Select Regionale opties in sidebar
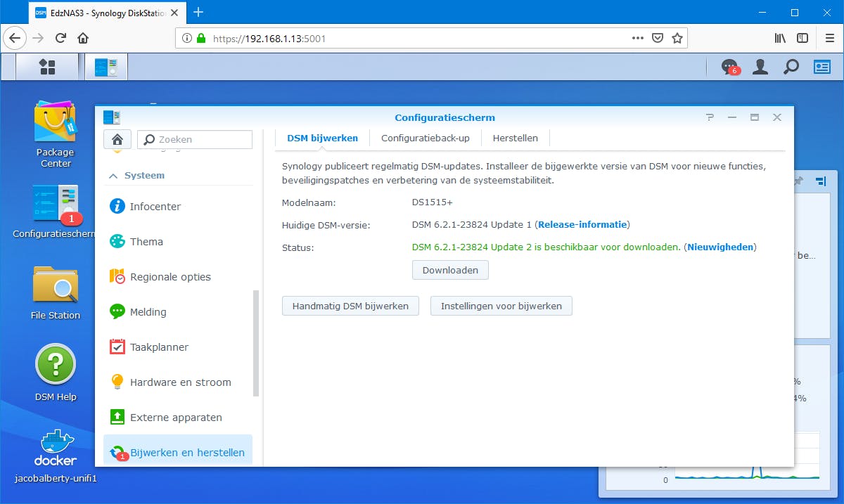 (177, 277)
